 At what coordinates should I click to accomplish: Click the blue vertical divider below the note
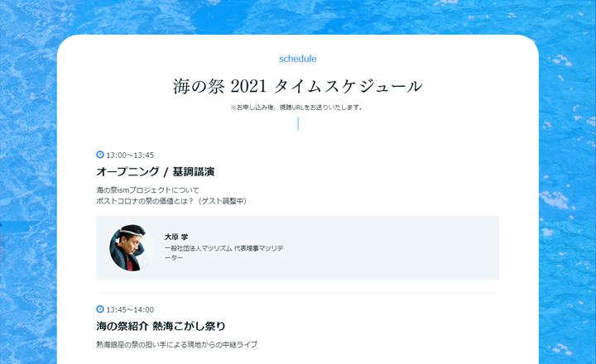point(298,123)
